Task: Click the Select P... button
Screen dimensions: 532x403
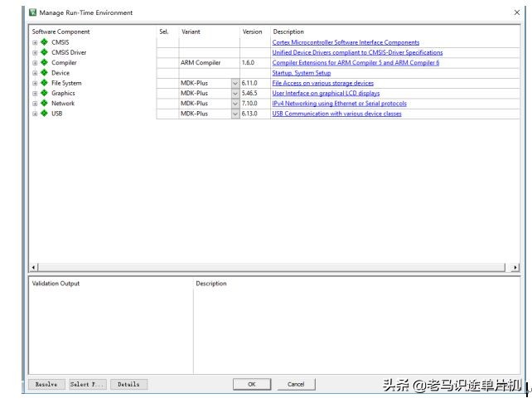Action: [x=88, y=384]
